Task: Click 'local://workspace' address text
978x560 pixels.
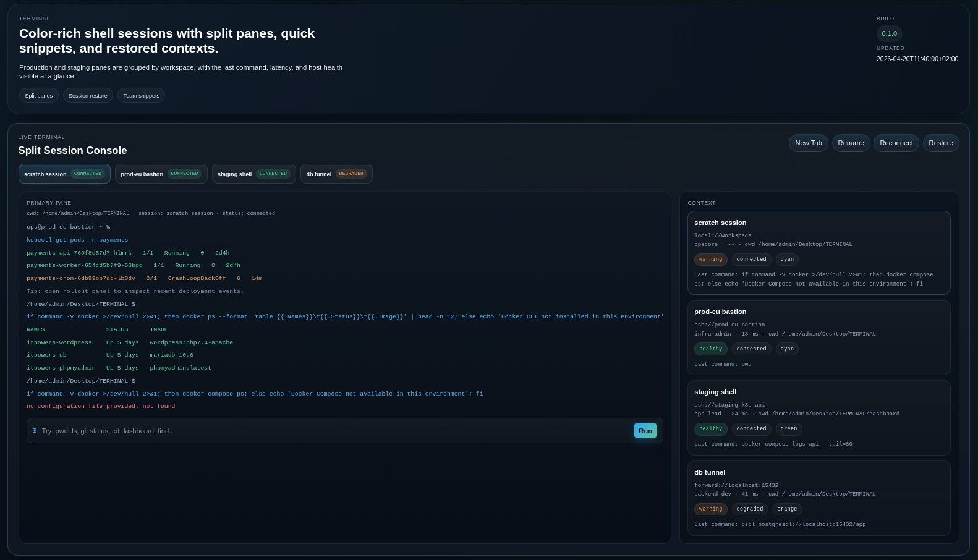Action: point(723,236)
